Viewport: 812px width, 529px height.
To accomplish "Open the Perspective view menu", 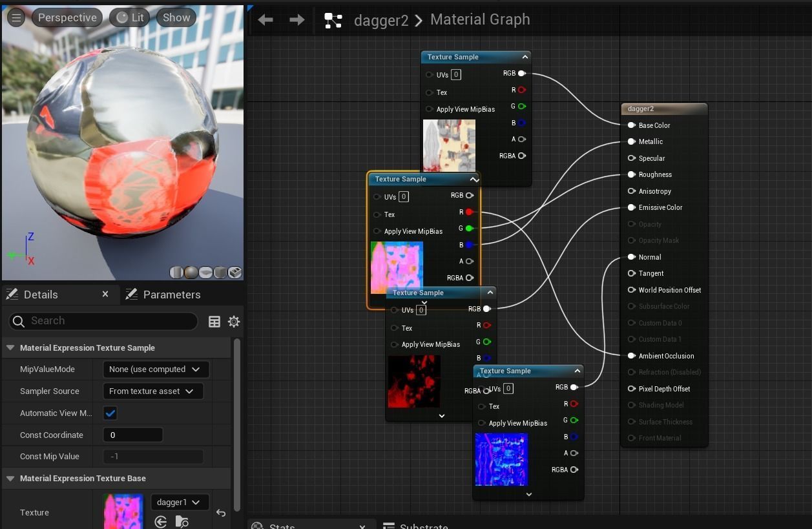I will 67,17.
